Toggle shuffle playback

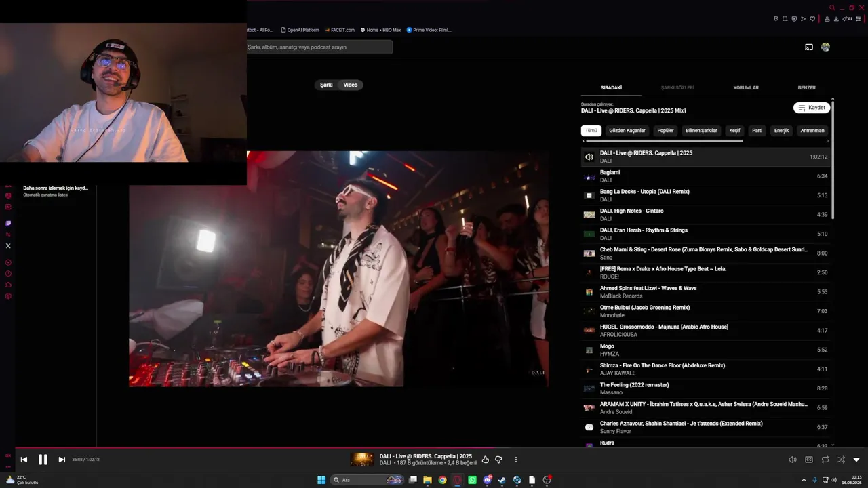pos(841,460)
